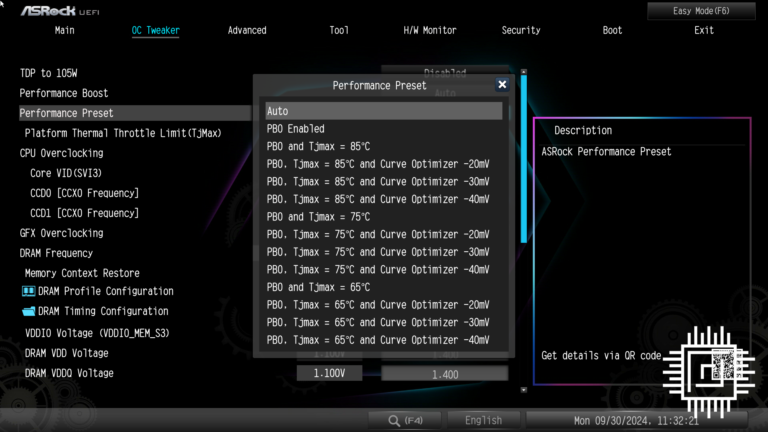The width and height of the screenshot is (768, 432).
Task: Choose PBO and Tjmax = 85°C
Action: click(x=384, y=146)
